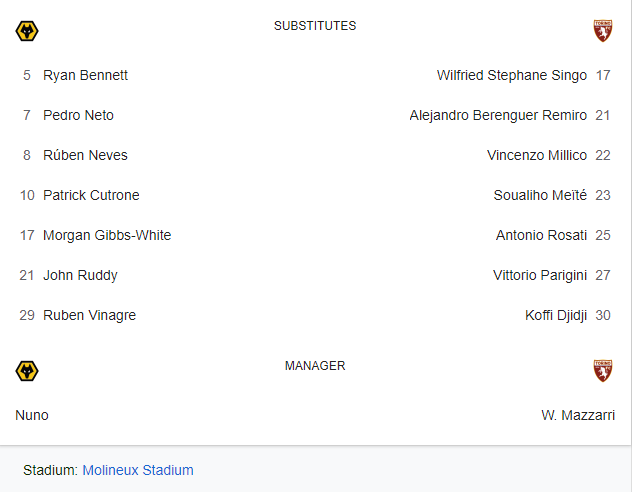Select substitute Ryan Bennett
This screenshot has width=632, height=492.
(85, 75)
